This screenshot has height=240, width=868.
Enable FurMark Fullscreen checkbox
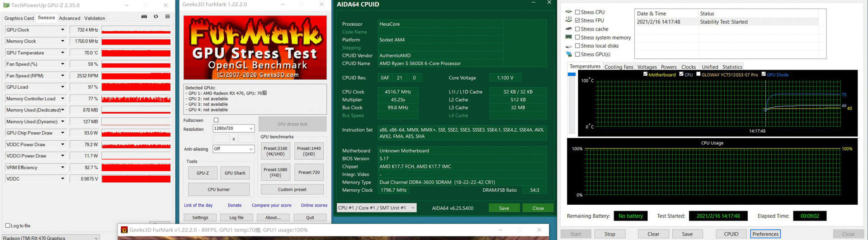pos(216,120)
